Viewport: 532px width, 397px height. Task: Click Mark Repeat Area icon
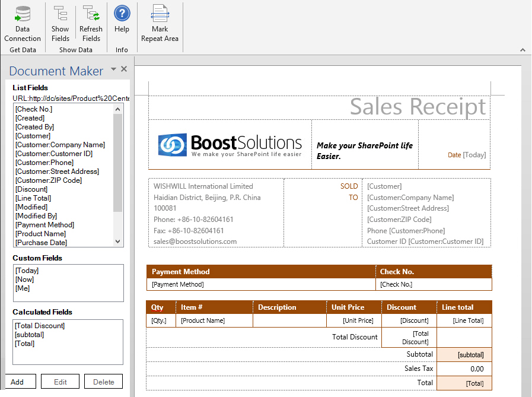pyautogui.click(x=160, y=24)
